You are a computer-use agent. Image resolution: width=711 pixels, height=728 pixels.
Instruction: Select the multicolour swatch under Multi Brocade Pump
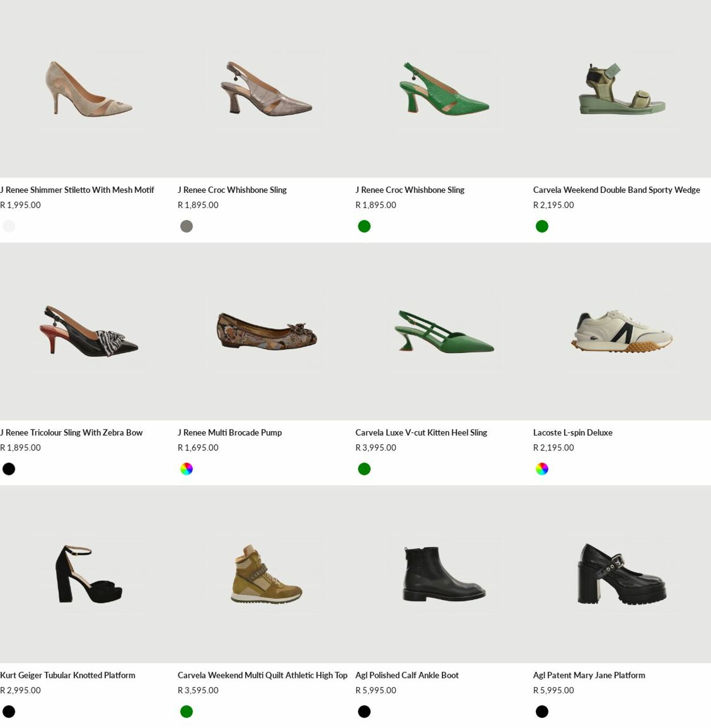point(187,469)
